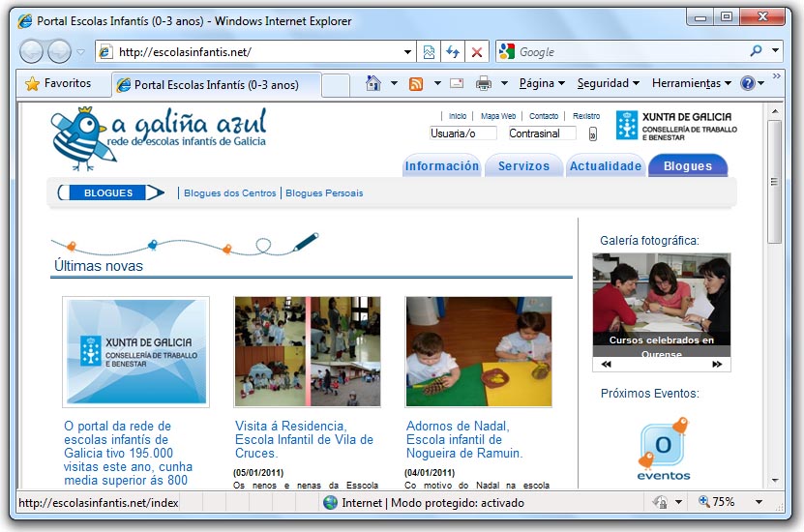
Task: Click the vertical scrollbar down arrow
Action: coord(775,480)
